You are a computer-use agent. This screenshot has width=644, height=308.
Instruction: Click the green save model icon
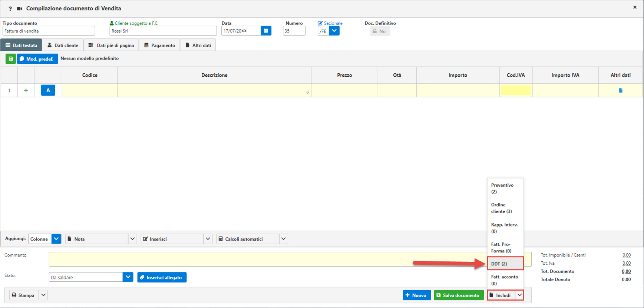(11, 59)
